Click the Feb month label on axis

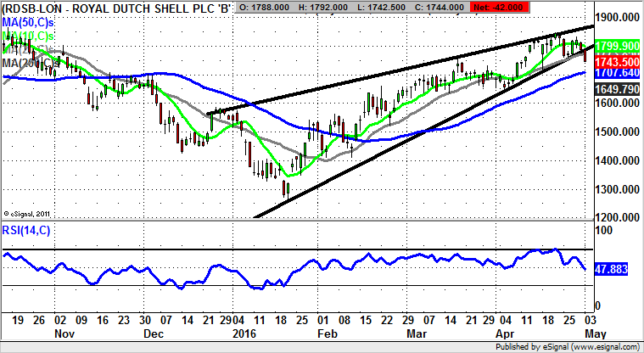click(328, 333)
